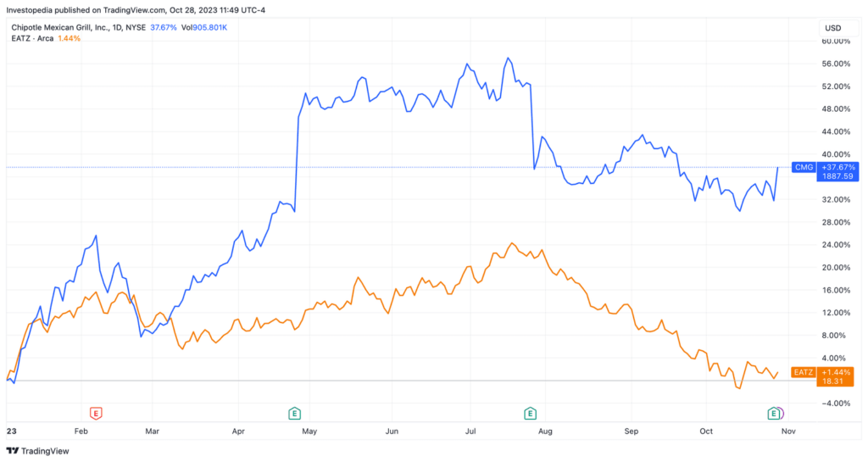Open the TradingView logo at bottom left
Screen dimensions: 868x462
click(37, 451)
